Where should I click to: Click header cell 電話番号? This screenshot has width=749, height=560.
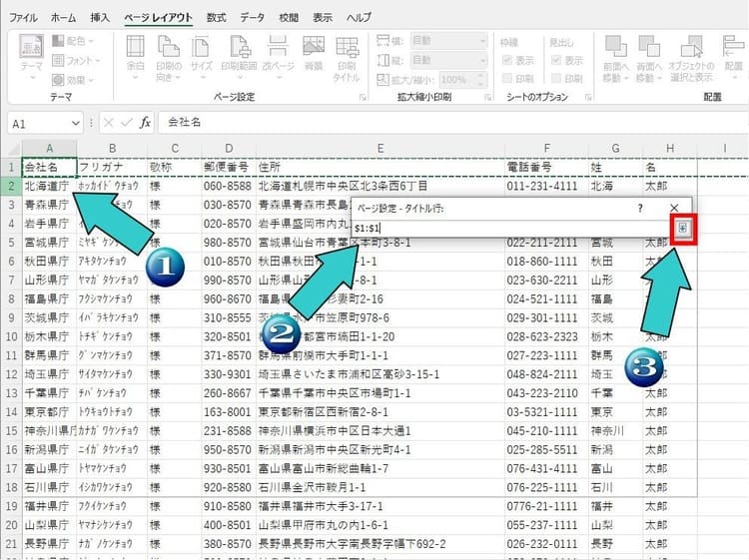click(546, 167)
